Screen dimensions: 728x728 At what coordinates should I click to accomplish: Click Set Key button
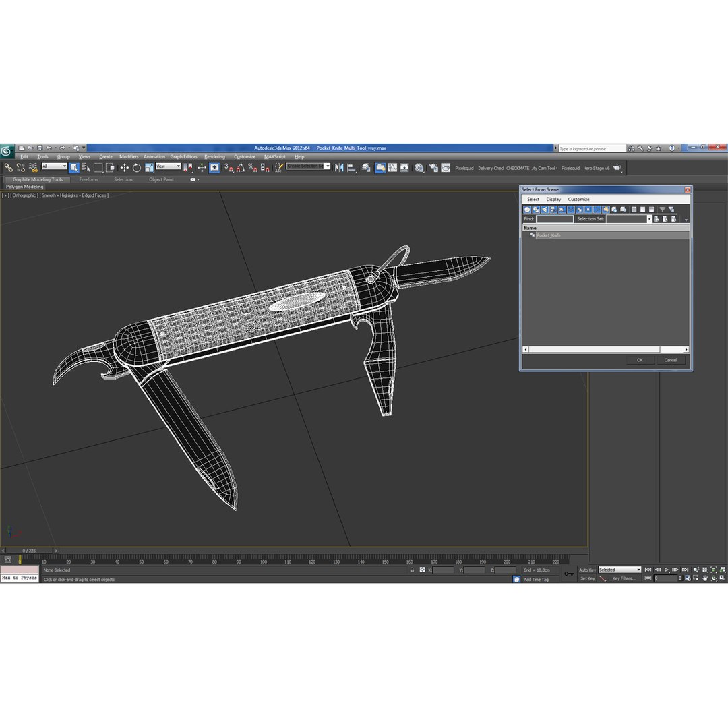coord(587,578)
